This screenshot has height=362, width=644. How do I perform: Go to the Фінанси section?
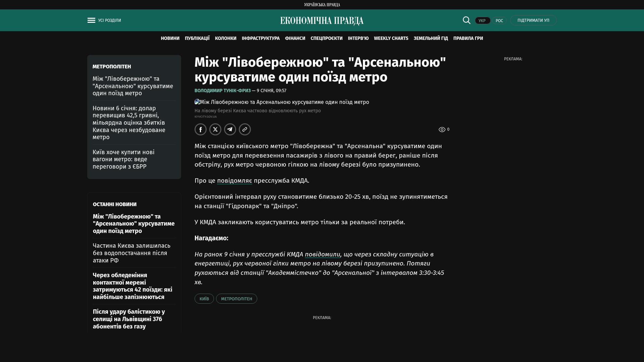tap(295, 39)
